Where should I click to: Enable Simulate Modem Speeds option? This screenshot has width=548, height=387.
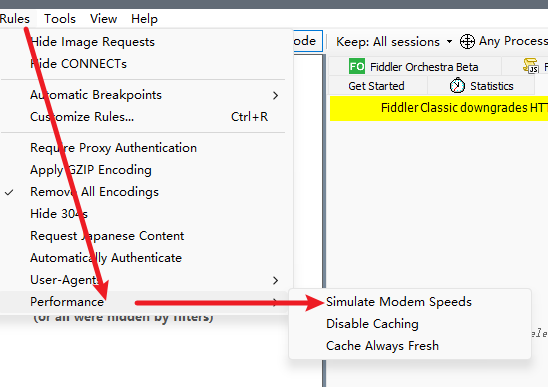tap(410, 302)
